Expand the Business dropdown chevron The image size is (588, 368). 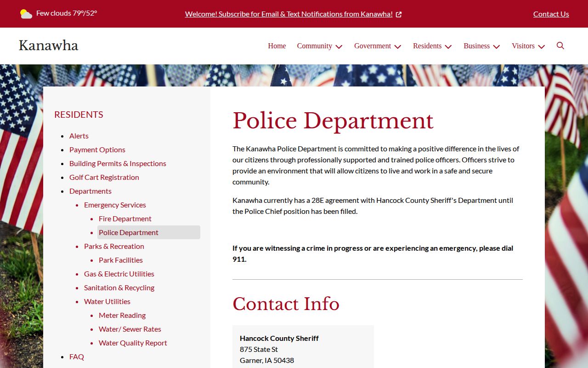[x=497, y=46]
